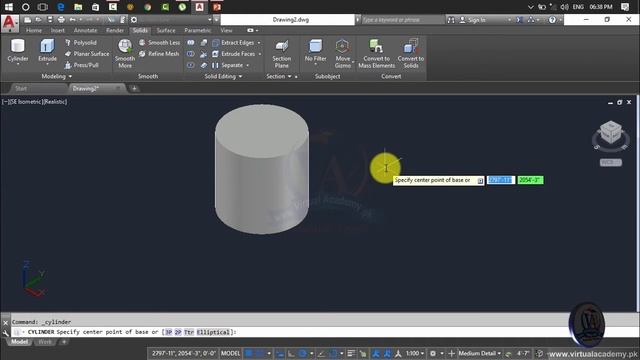
Task: Open Help via the question mark icon
Action: [x=552, y=20]
